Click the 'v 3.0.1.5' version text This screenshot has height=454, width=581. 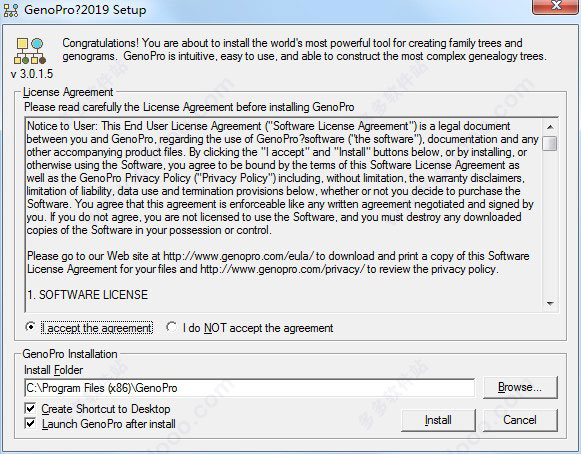click(32, 74)
